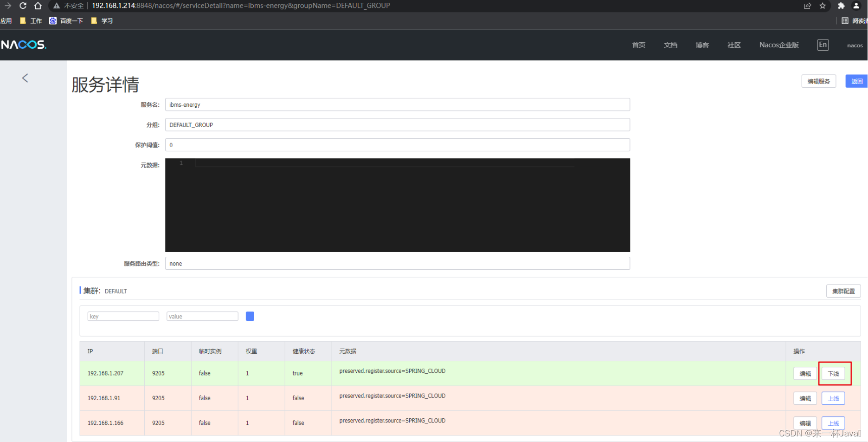
Task: Switch interface language with the En toggle
Action: pos(823,45)
